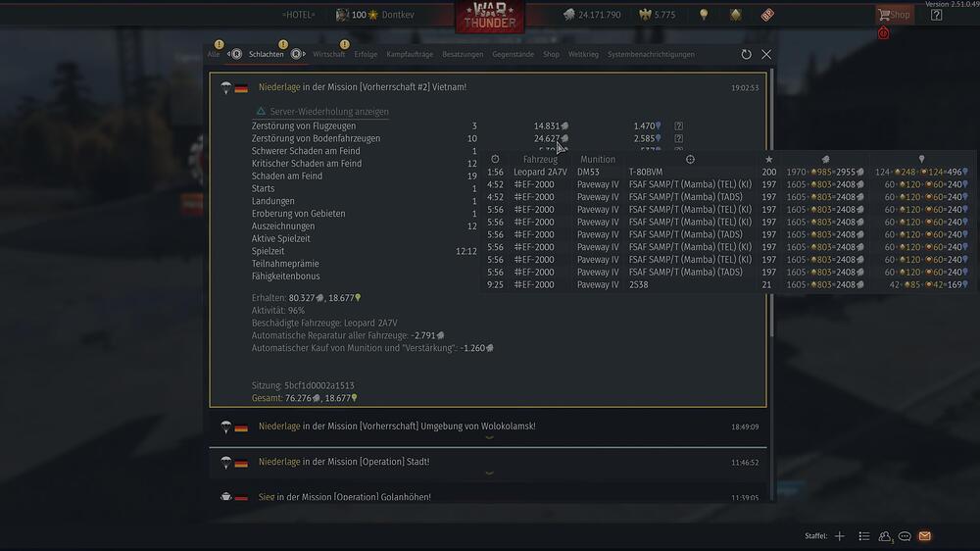The height and width of the screenshot is (551, 980).
Task: Click the Eroberung von Gebieten row
Action: pos(365,214)
